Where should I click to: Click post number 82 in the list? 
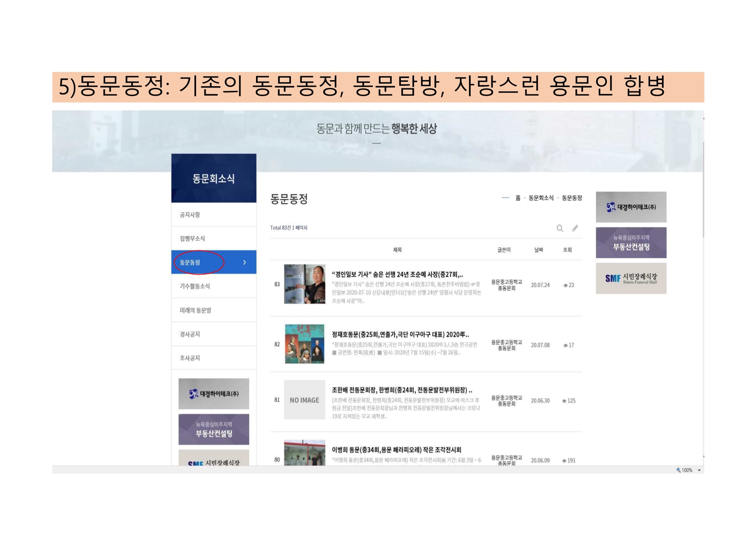pos(277,344)
